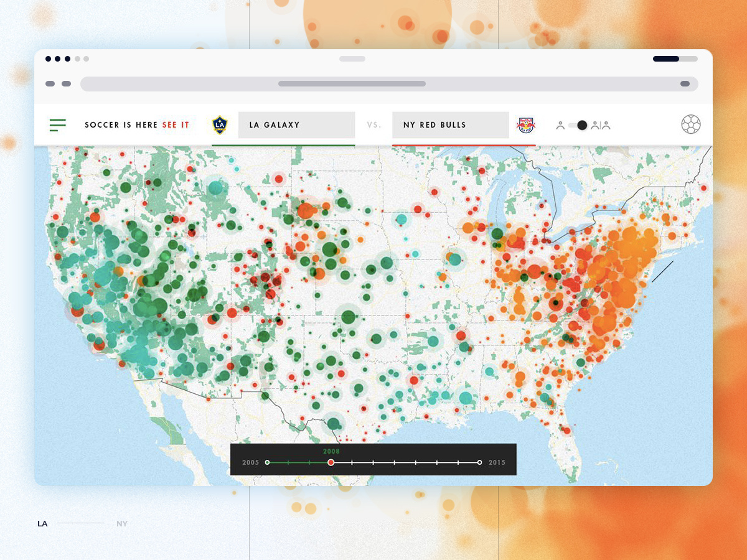Click the browser forward button pill

click(x=66, y=84)
